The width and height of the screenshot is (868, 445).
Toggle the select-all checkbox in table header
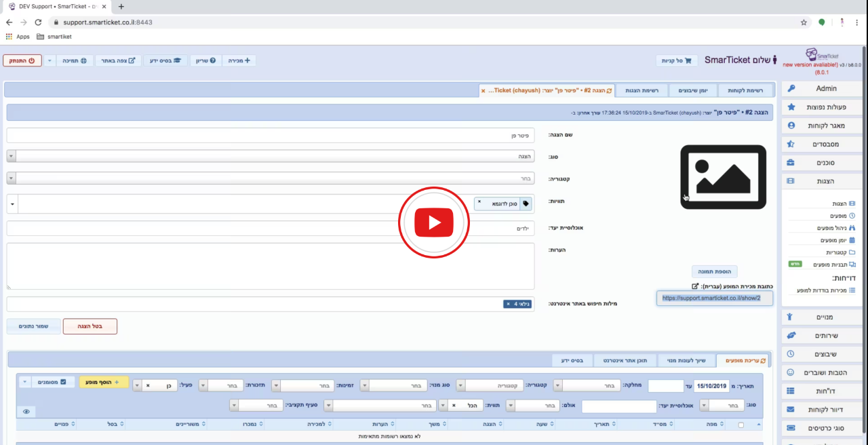[741, 425]
